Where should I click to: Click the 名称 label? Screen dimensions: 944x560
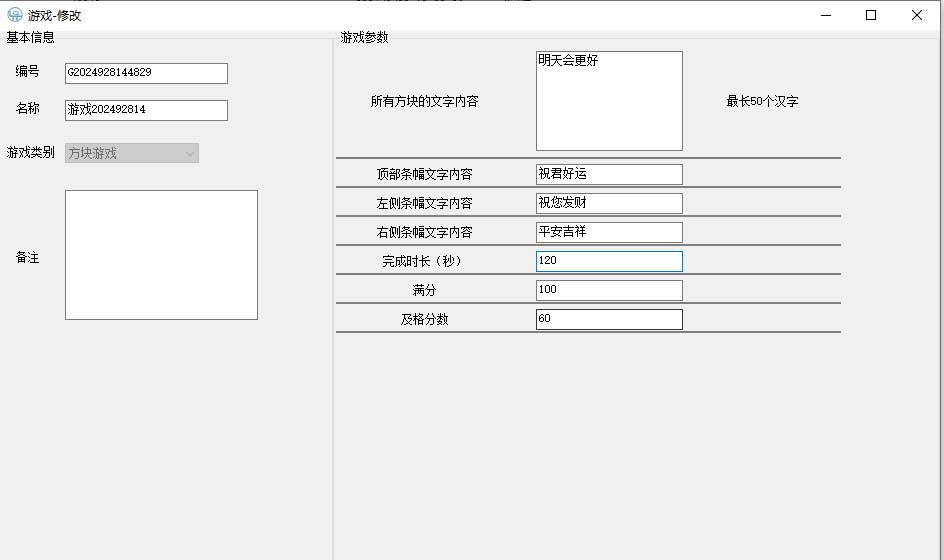click(x=28, y=108)
